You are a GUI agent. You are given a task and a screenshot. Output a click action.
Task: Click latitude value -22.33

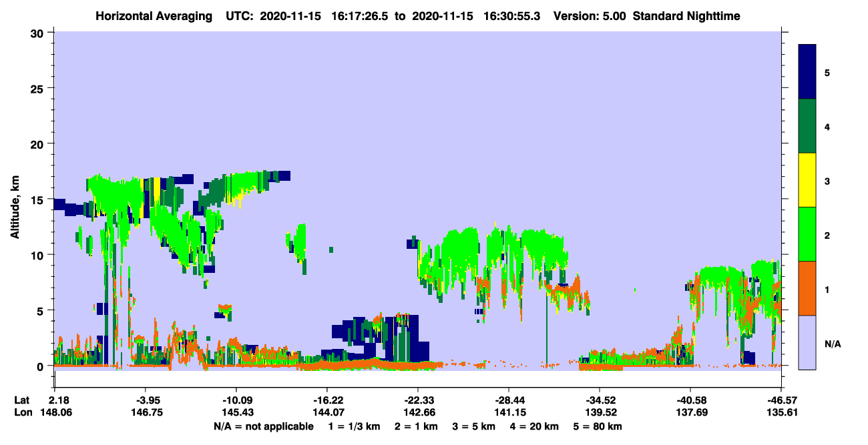click(x=417, y=400)
